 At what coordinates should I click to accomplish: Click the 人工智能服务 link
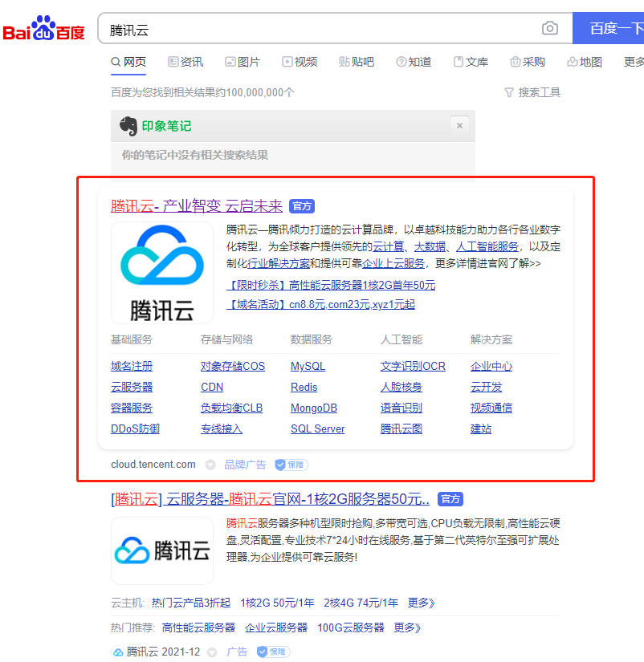click(487, 246)
